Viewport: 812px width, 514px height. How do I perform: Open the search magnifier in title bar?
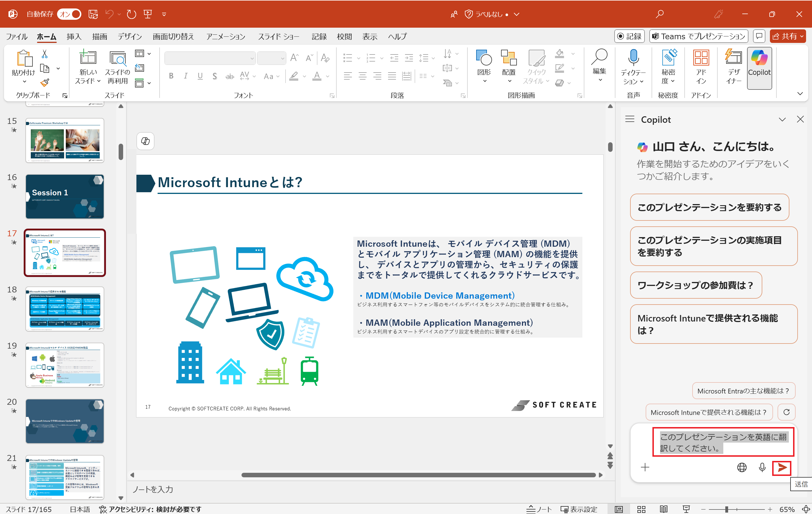659,14
